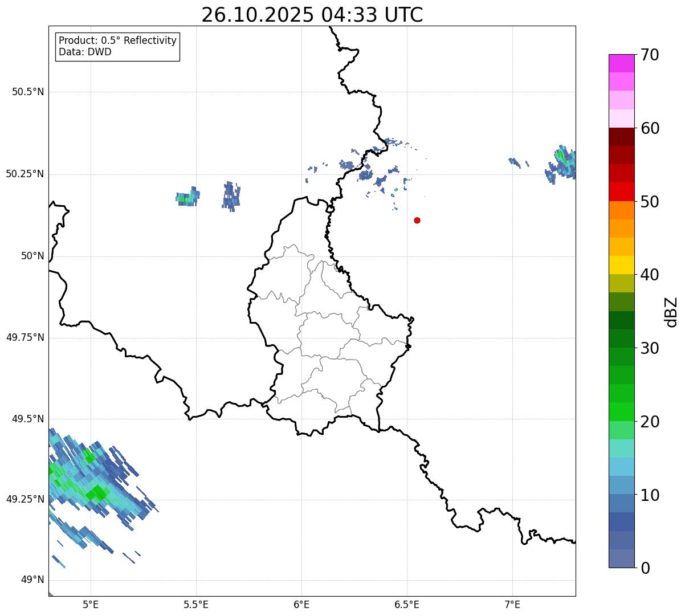Click the small green echo near 5.5°E
Screen dimensions: 685x616
coord(187,198)
